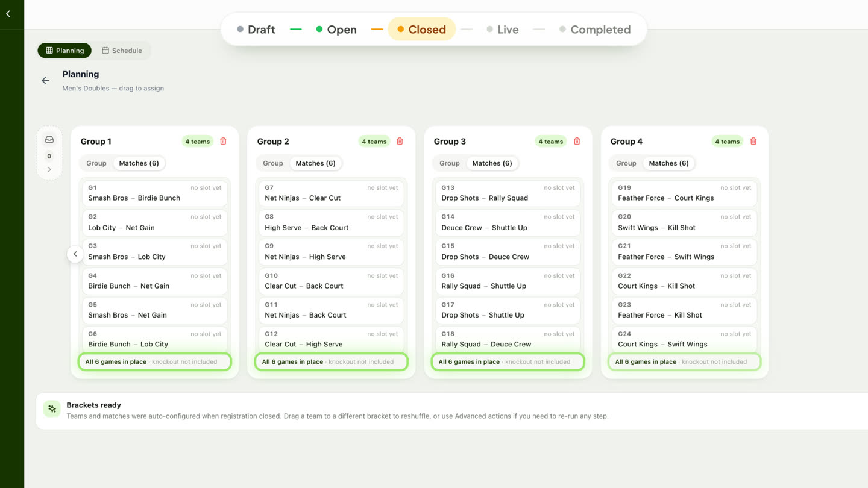
Task: Select match G4 Birdie Bunch – Net Gain
Action: coord(155,281)
